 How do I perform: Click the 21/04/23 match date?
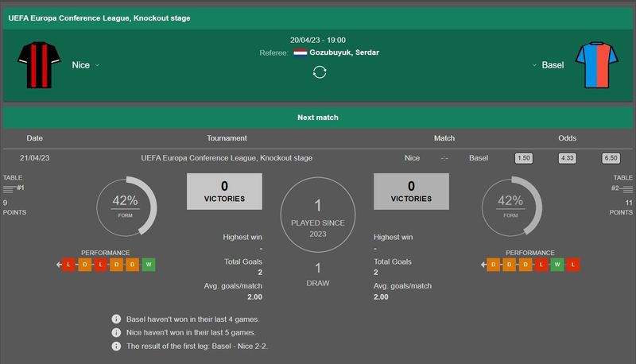click(x=34, y=158)
